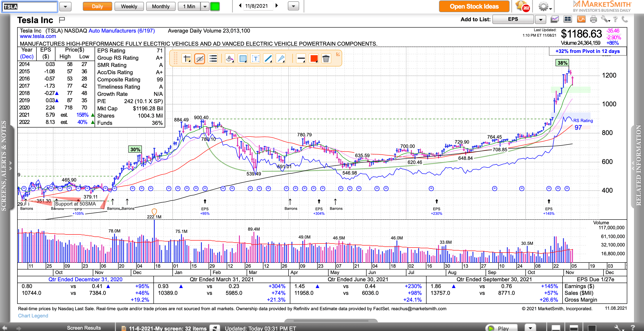The image size is (644, 331).
Task: Set bottom panel to half height
Action: [x=574, y=328]
